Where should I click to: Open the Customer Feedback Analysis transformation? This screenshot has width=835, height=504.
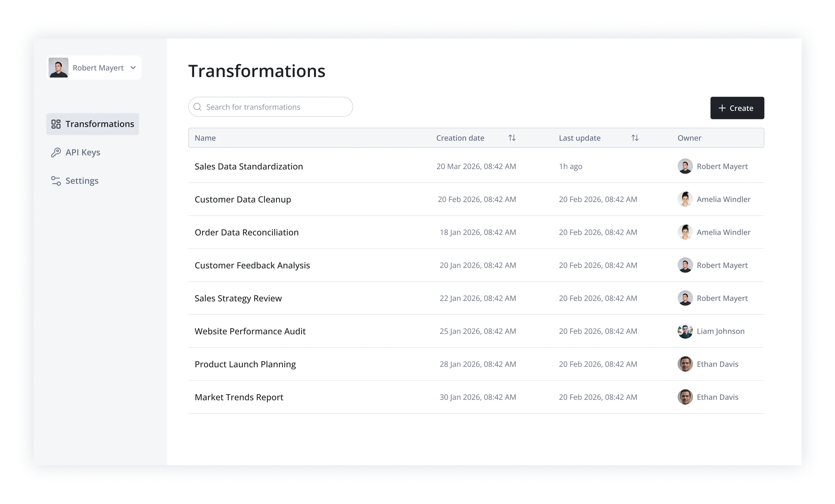coord(252,265)
